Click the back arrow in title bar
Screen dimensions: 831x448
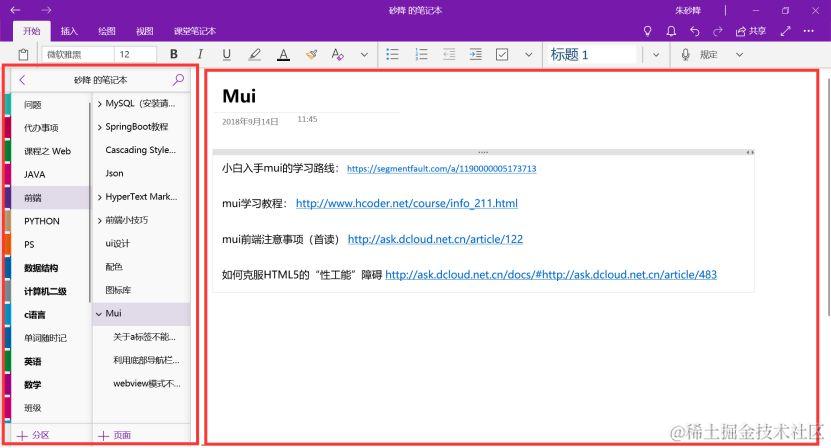coord(15,10)
